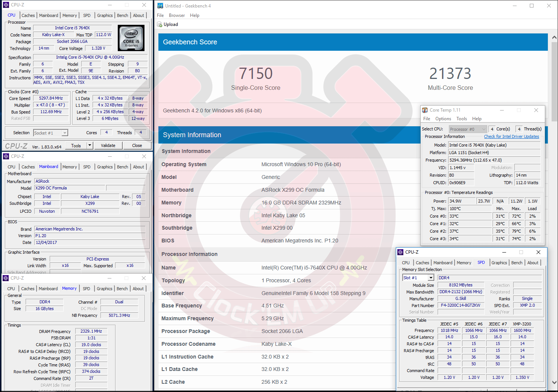
Task: Select the Bench tab in SPD CPU-Z window
Action: tap(516, 263)
